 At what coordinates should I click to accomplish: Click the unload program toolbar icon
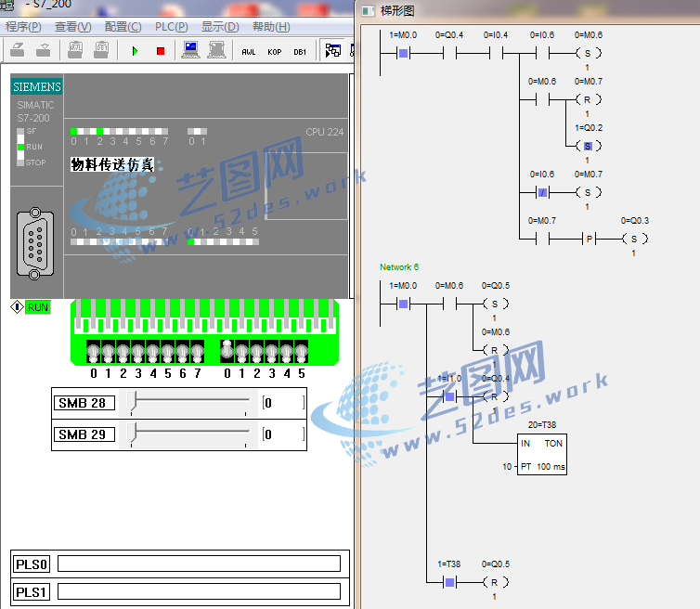(44, 50)
